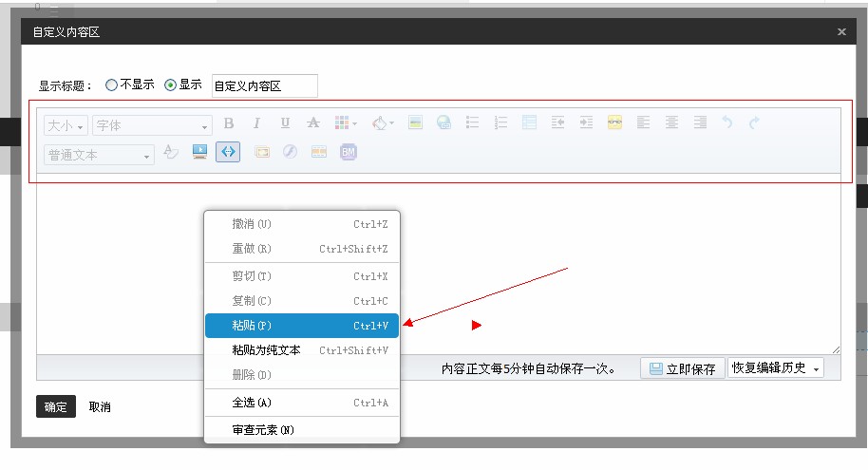Choose 删除 (D) from context menu
The height and width of the screenshot is (470, 868).
[x=302, y=375]
